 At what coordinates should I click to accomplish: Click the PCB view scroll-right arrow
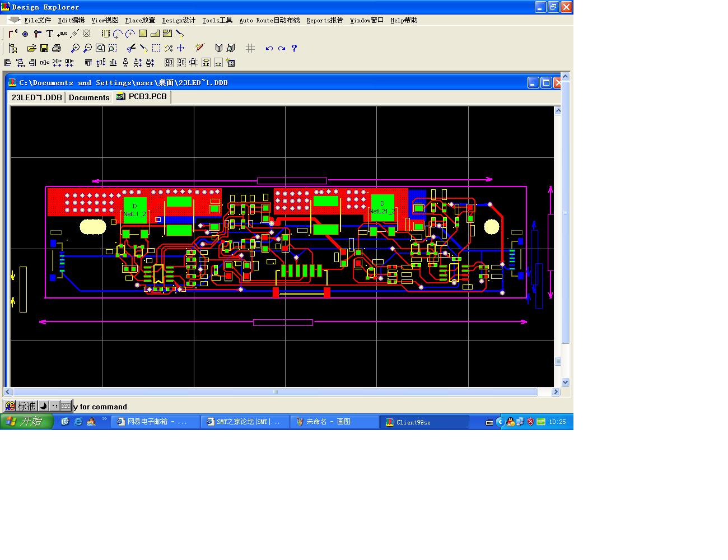click(556, 392)
